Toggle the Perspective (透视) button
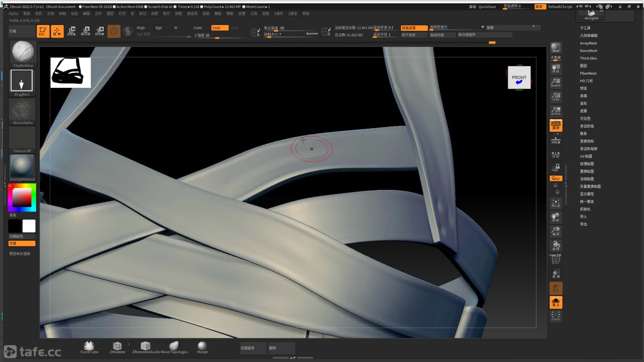 coord(556,125)
